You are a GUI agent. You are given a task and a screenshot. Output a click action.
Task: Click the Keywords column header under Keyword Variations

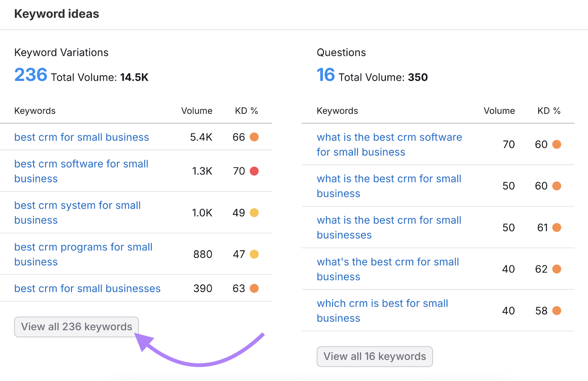click(x=35, y=110)
